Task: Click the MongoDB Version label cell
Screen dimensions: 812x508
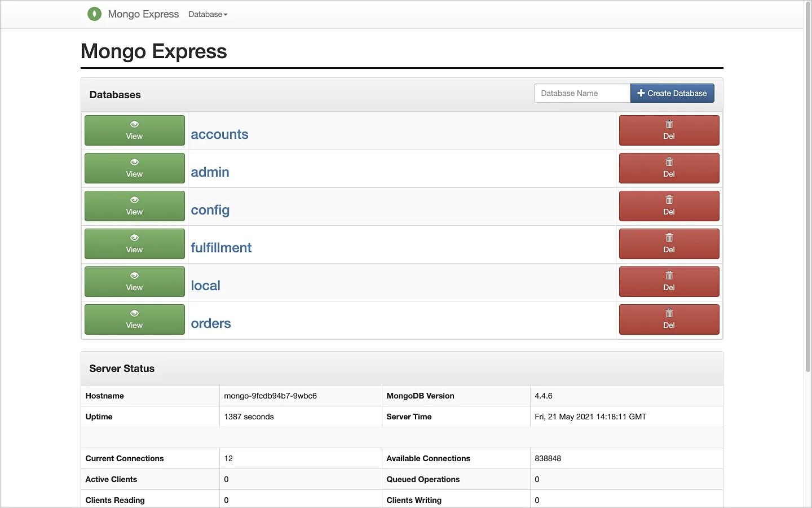Action: click(456, 396)
